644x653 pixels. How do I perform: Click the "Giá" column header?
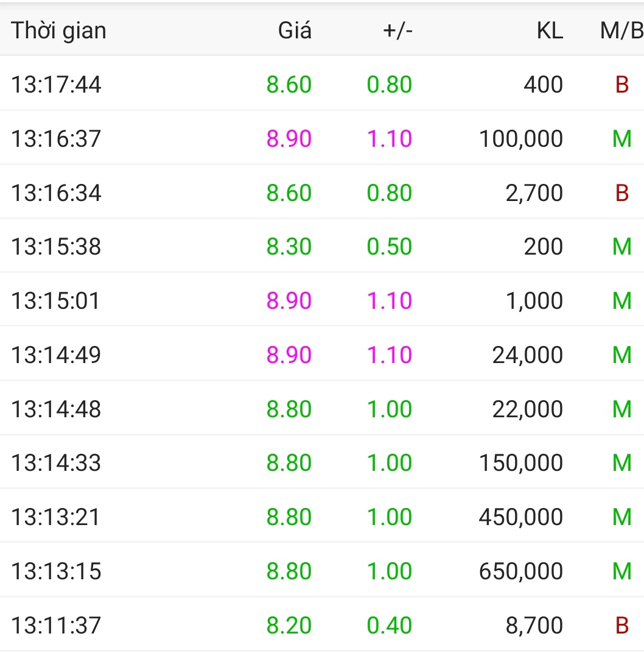click(x=295, y=30)
